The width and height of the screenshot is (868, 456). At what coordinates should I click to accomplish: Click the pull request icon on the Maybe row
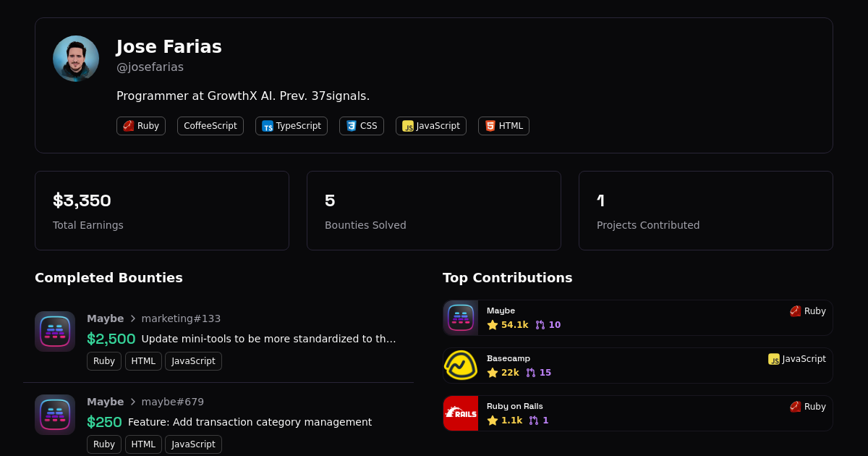coord(540,325)
